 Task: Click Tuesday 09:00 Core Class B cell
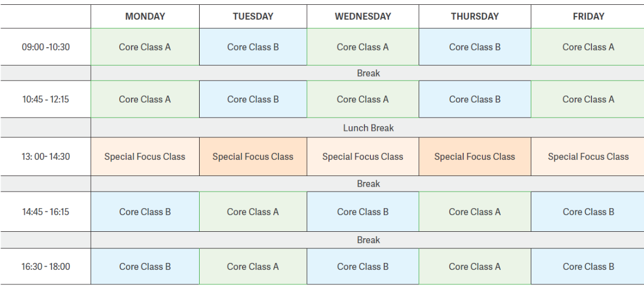(253, 47)
